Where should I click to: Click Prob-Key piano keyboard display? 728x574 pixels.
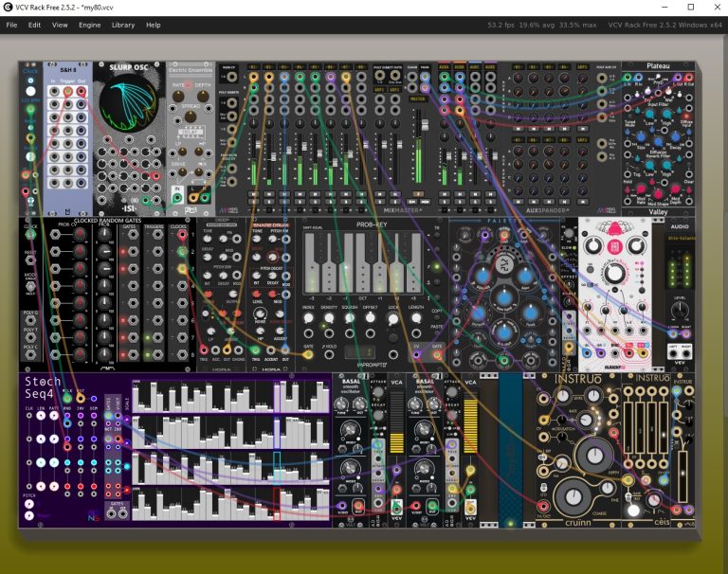pos(362,262)
